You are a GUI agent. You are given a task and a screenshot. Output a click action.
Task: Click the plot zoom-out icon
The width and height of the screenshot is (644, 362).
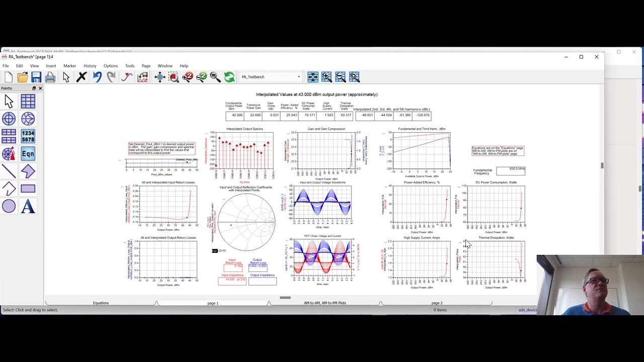tap(341, 77)
